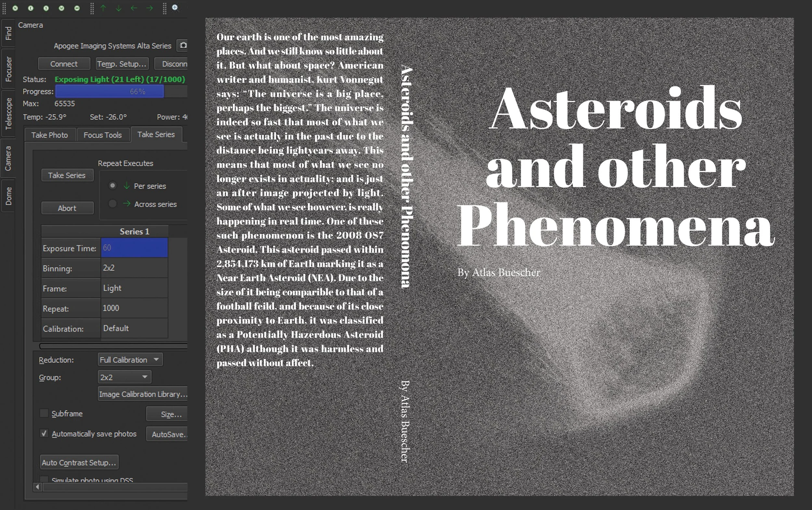This screenshot has height=510, width=812.
Task: Enable the Subframe checkbox
Action: (x=44, y=413)
